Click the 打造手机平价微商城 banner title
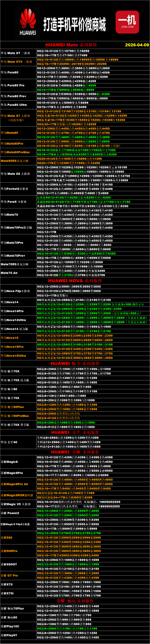This screenshot has height=644, width=150. (x=74, y=24)
